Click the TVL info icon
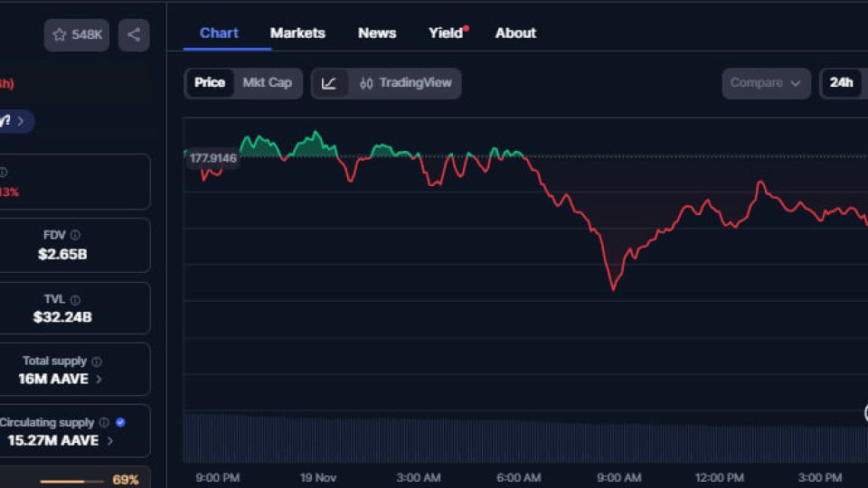Image resolution: width=868 pixels, height=488 pixels. point(75,300)
